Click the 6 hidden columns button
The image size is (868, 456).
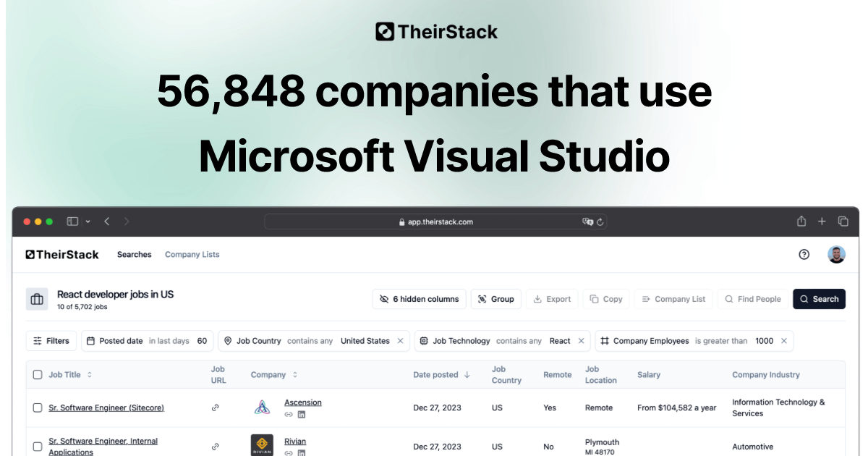click(x=420, y=299)
